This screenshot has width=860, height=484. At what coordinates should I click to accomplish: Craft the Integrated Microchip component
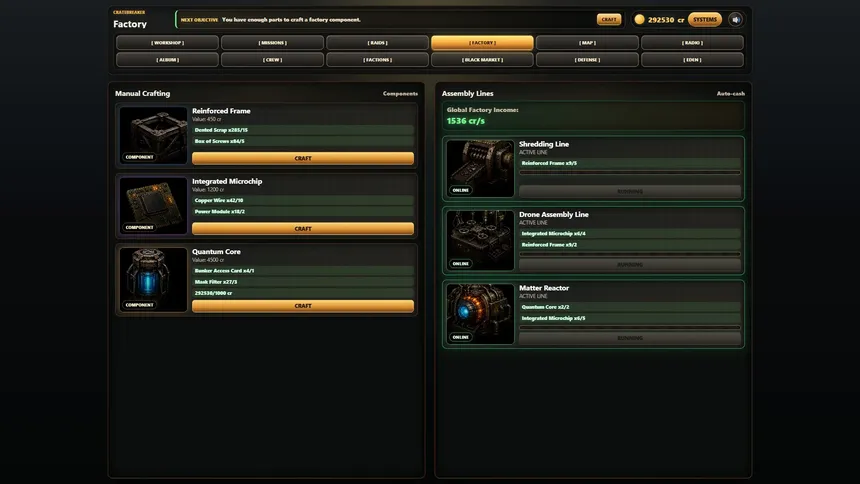303,228
